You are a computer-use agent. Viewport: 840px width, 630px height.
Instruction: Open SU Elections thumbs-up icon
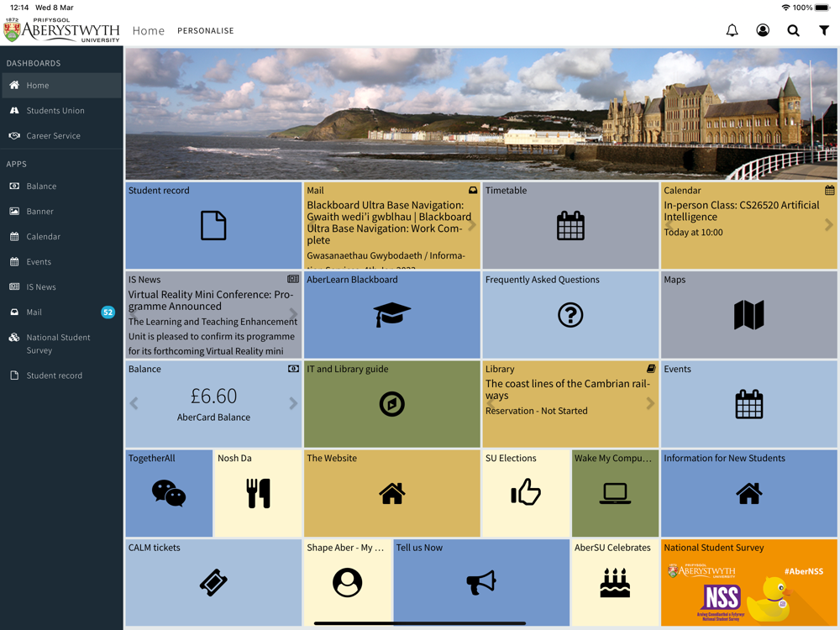(526, 491)
